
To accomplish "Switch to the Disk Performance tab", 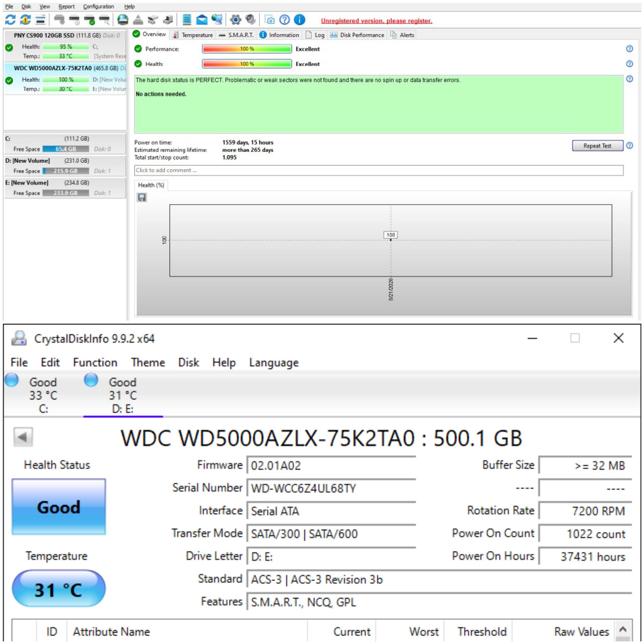I will pyautogui.click(x=357, y=35).
